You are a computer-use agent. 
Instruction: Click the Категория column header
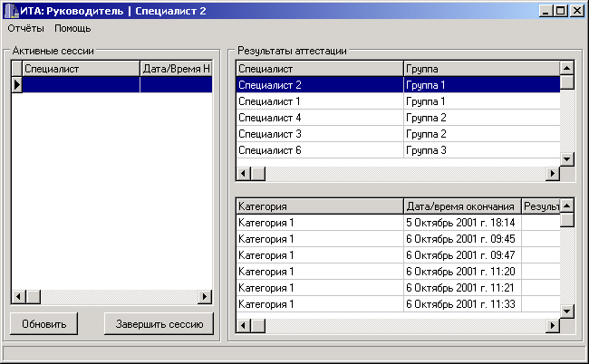(320, 206)
